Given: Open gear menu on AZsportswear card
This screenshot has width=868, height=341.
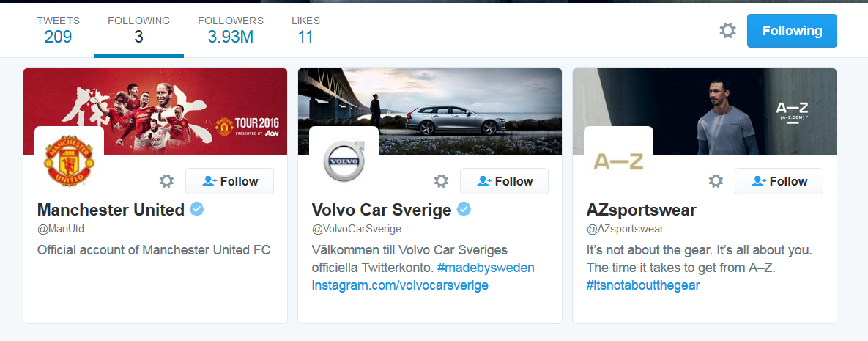Looking at the screenshot, I should tap(716, 181).
